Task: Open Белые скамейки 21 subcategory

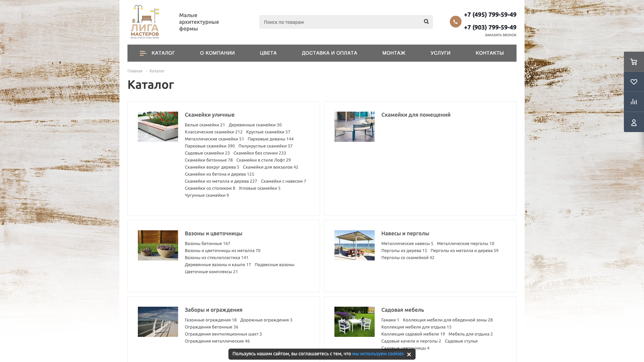Action: pyautogui.click(x=205, y=125)
